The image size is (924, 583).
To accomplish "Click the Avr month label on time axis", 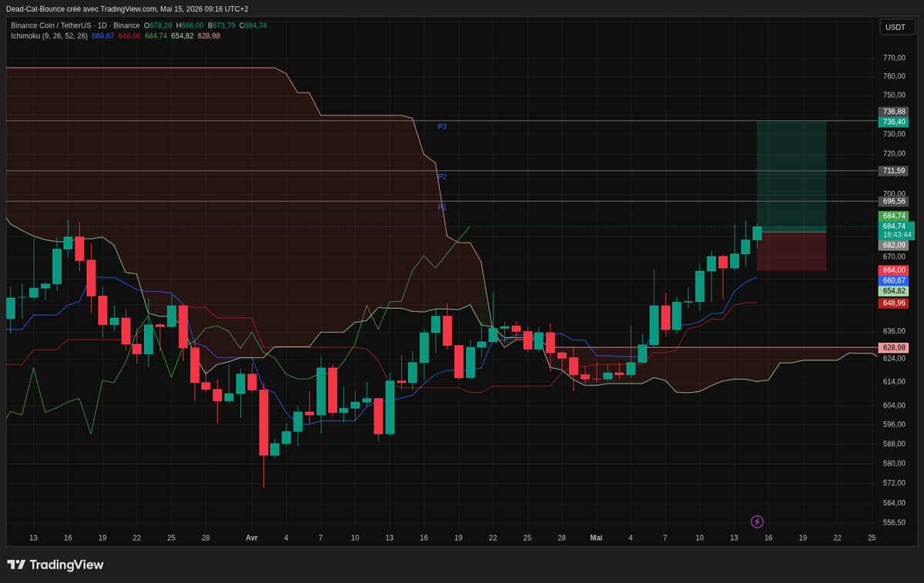I will point(252,538).
